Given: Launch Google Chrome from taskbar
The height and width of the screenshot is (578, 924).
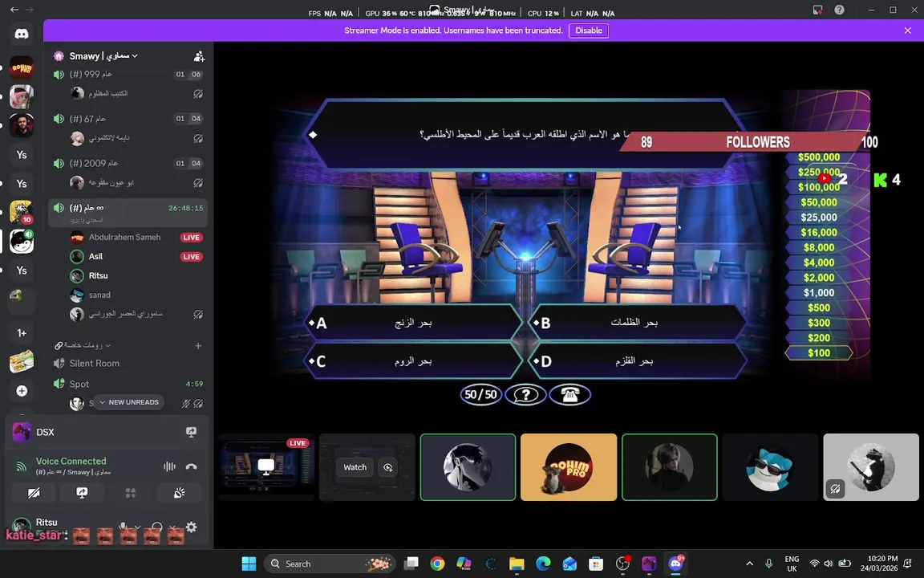Looking at the screenshot, I should [x=437, y=564].
